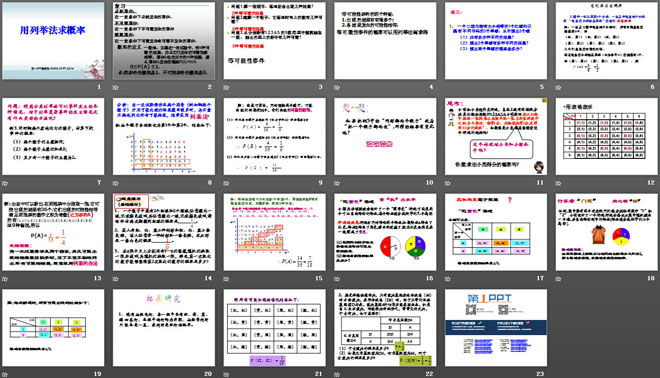The height and width of the screenshot is (378, 660).
Task: Select slide 5 thumbnail with blue exercise text
Action: [496, 40]
